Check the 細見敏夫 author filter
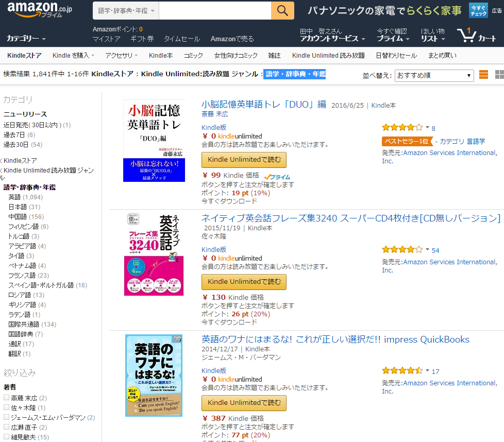Screen dimensions: 504x442 [x=6, y=436]
